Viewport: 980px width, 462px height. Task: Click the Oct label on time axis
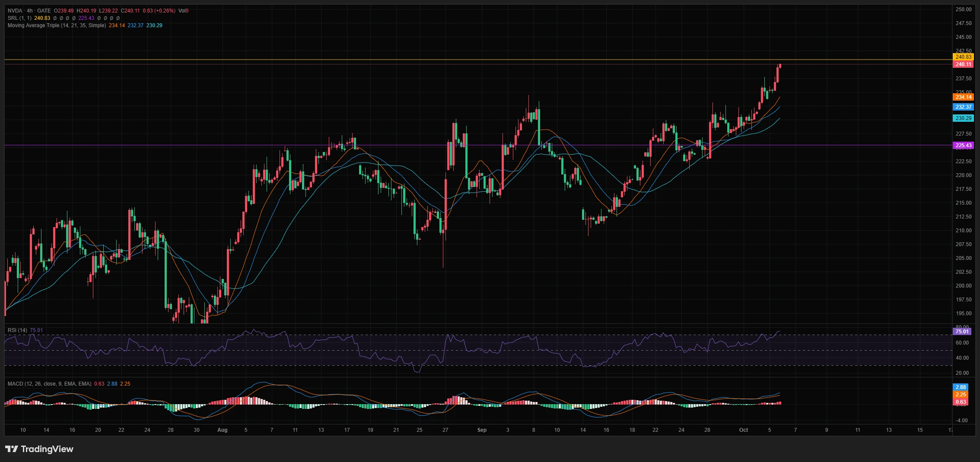click(x=744, y=430)
